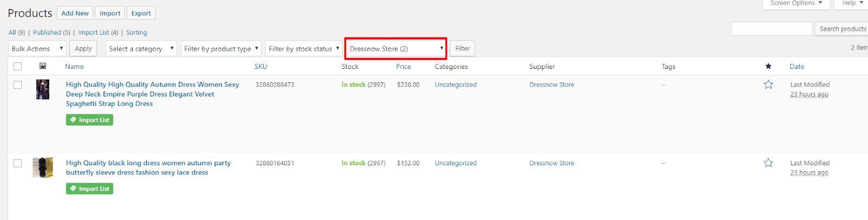Click Import List tag on black dress product
The image size is (868, 220).
click(90, 189)
